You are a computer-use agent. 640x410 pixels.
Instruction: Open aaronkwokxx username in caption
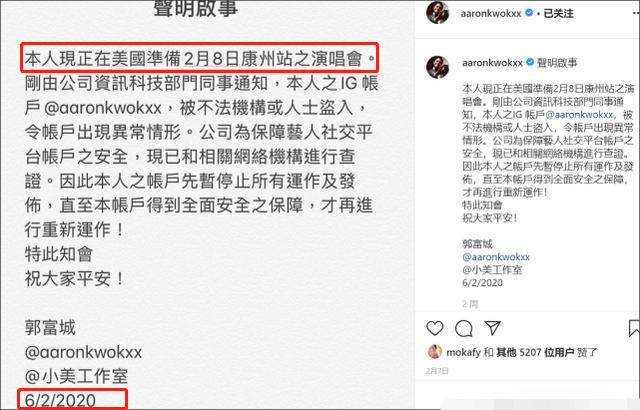point(492,63)
